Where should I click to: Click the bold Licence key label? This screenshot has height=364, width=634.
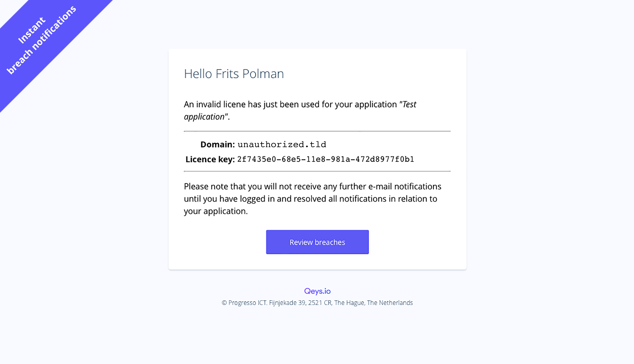(x=210, y=159)
